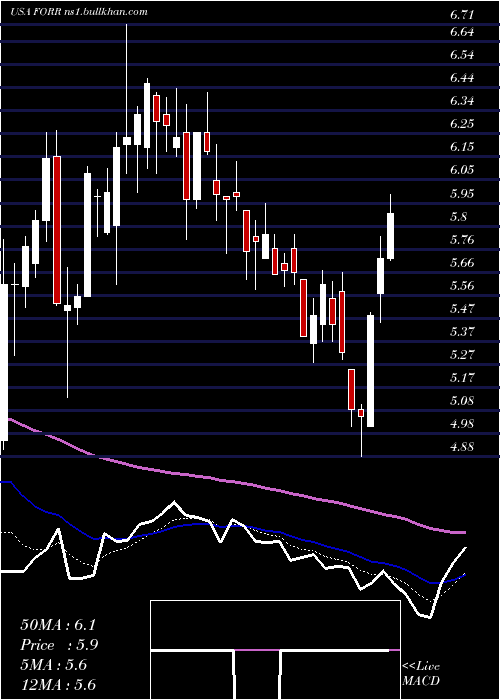500x700 pixels.
Task: Click the 5.27 price axis label
Action: [462, 355]
